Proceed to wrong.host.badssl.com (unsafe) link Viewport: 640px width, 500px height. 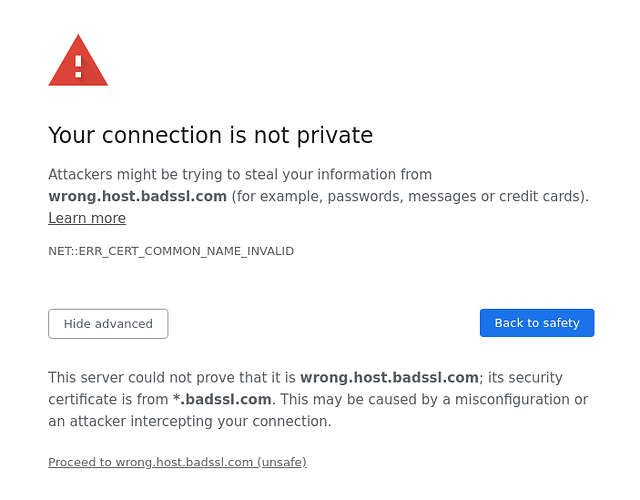[x=177, y=462]
